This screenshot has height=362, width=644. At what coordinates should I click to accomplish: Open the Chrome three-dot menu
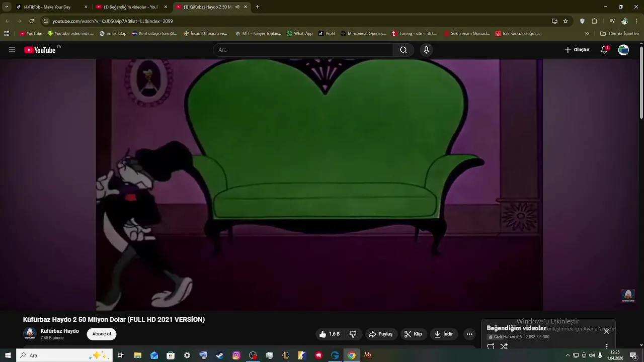pyautogui.click(x=636, y=21)
